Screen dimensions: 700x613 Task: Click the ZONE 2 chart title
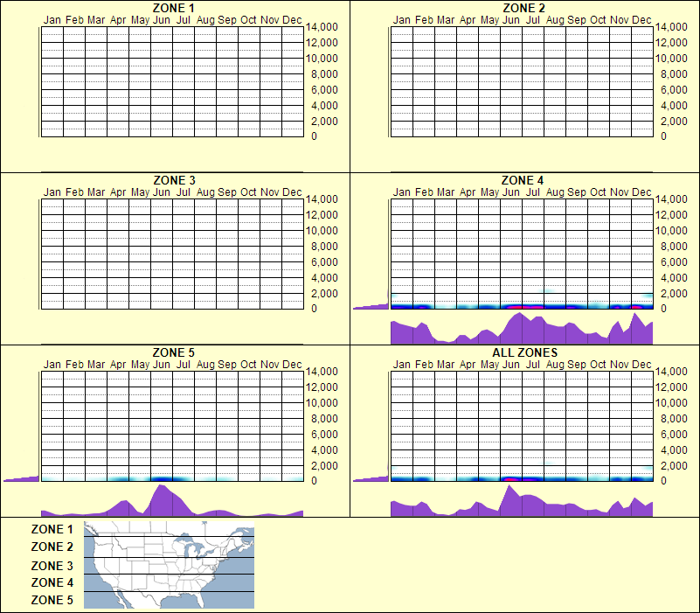tap(523, 8)
